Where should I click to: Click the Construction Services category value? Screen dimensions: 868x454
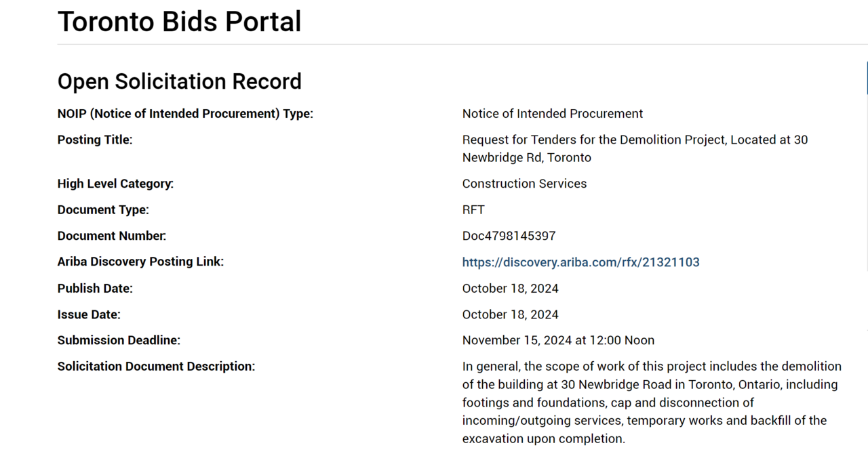pyautogui.click(x=524, y=184)
